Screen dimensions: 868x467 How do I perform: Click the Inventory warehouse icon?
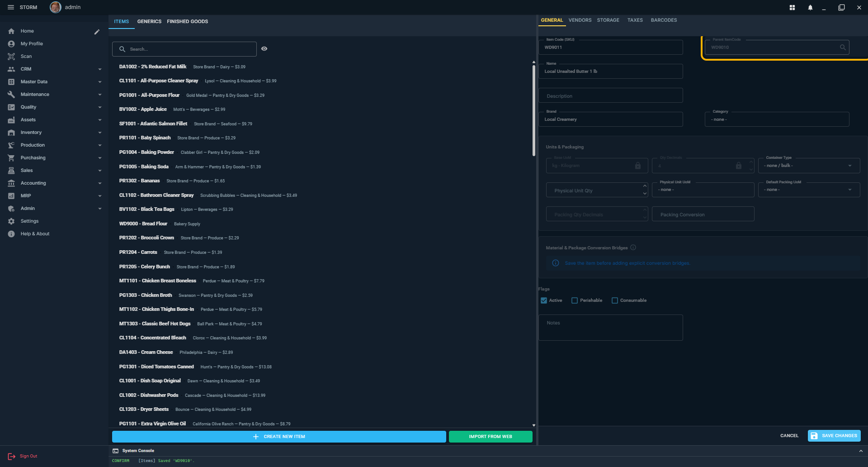point(11,133)
